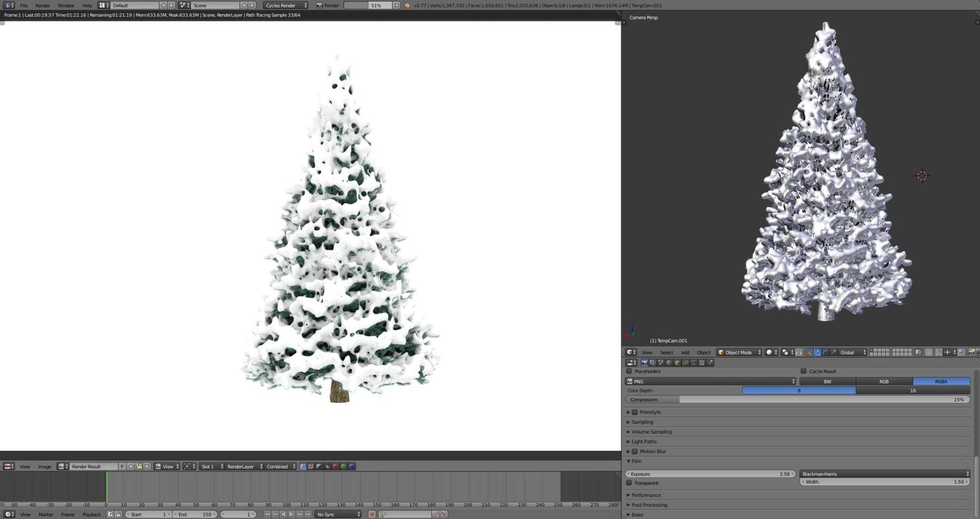Enable the Placeholders checkbox
The height and width of the screenshot is (519, 980).
[629, 371]
